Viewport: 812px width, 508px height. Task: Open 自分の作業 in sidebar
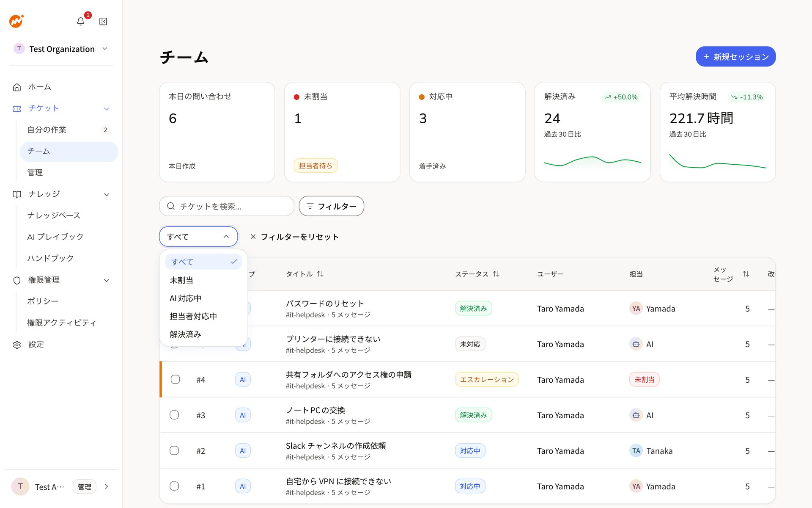[69, 130]
